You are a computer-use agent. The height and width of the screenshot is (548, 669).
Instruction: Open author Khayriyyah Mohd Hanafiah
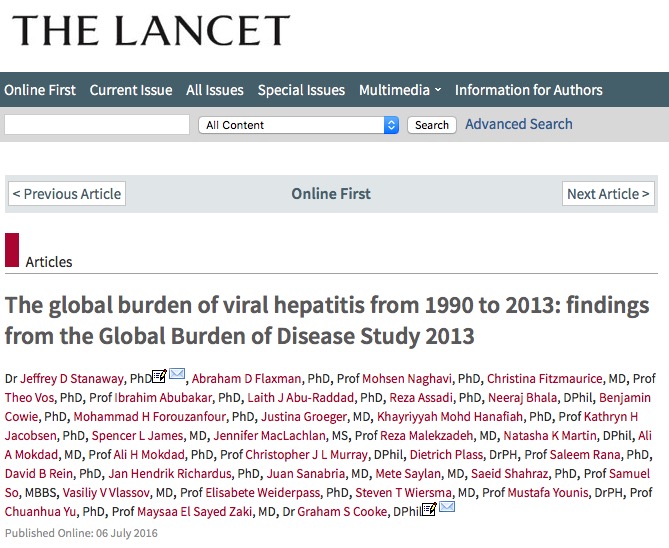point(450,417)
